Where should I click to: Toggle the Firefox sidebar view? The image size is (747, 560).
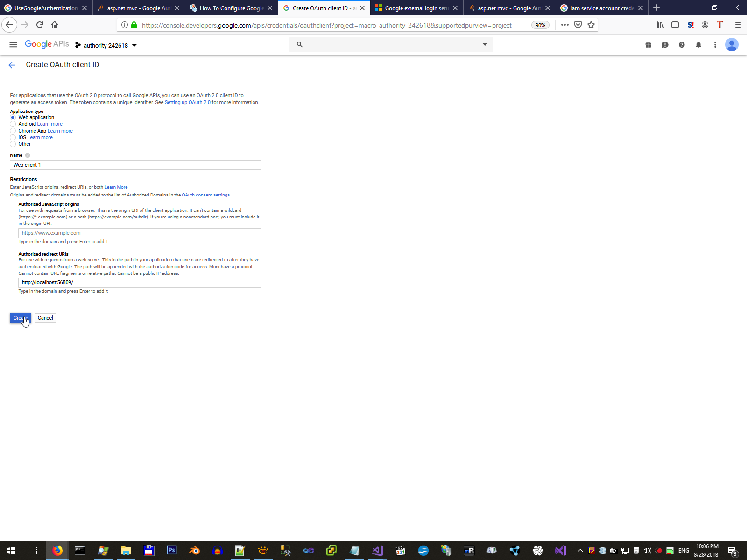(x=675, y=25)
